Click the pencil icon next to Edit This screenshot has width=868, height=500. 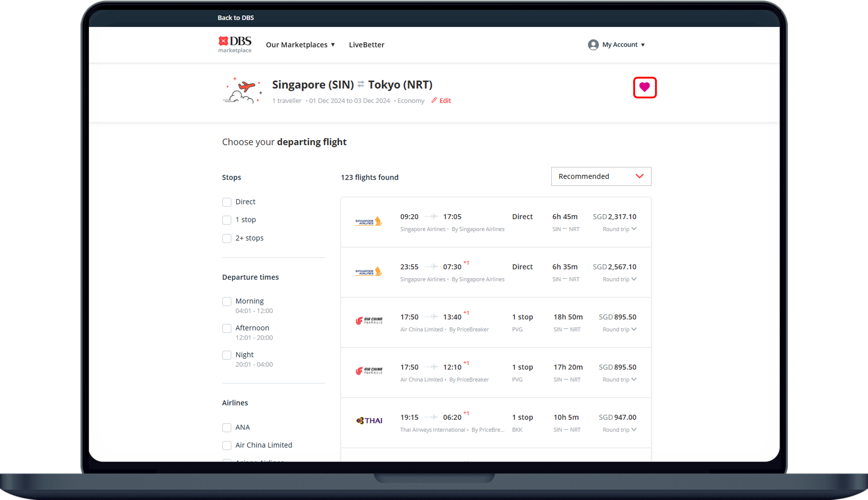pos(434,100)
